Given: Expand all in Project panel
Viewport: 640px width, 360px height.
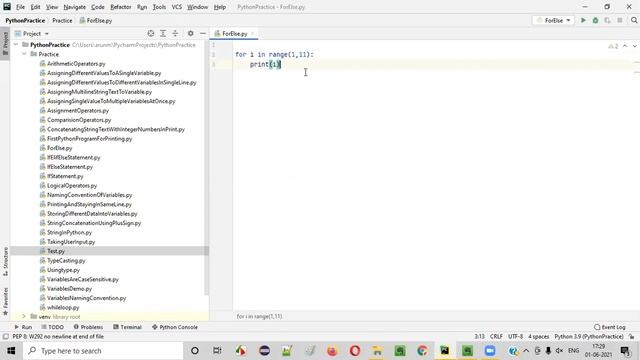Looking at the screenshot, I should click(x=163, y=33).
